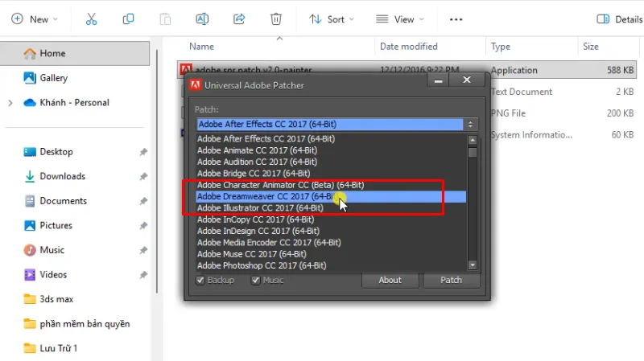Image resolution: width=644 pixels, height=361 pixels.
Task: Open Gallery in navigation pane
Action: click(x=53, y=78)
